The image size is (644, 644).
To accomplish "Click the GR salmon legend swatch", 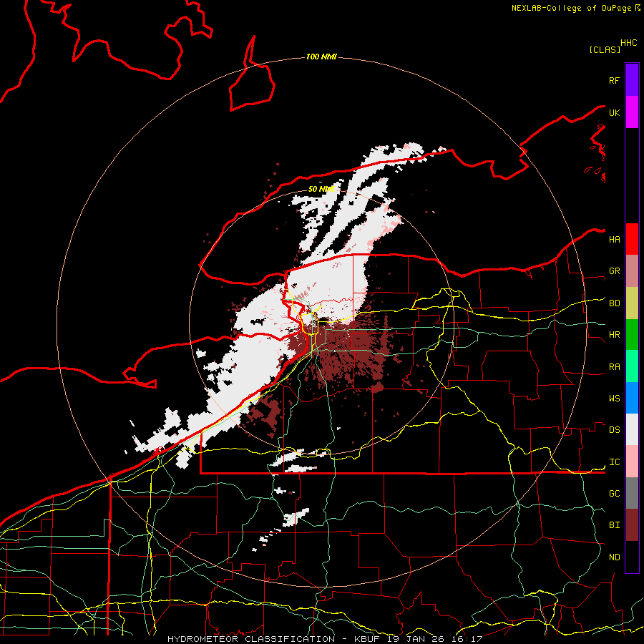I will click(632, 271).
